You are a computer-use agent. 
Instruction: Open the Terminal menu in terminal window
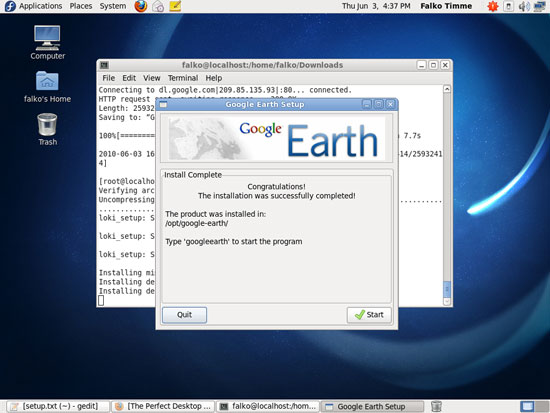pyautogui.click(x=183, y=78)
